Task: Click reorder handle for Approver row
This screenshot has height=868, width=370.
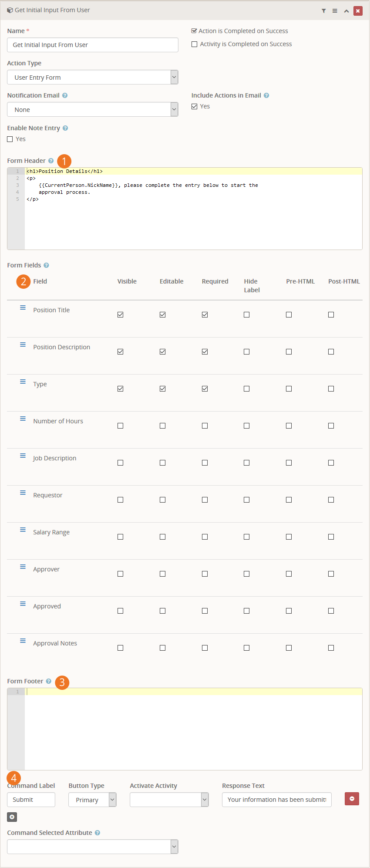Action: click(x=23, y=567)
